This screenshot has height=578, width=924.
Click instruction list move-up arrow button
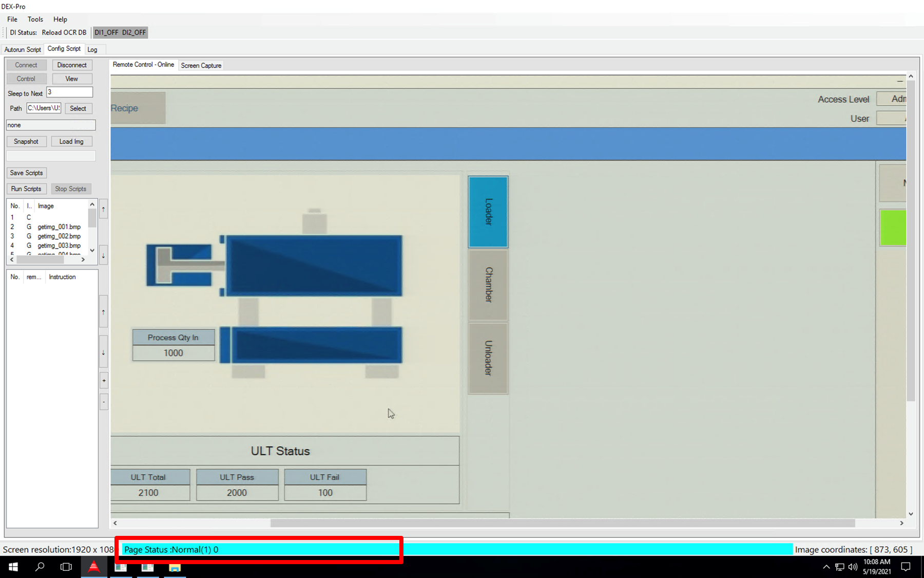point(103,312)
